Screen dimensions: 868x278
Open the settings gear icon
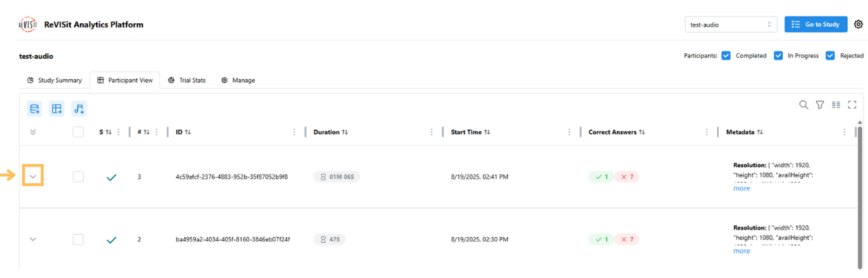pyautogui.click(x=858, y=25)
